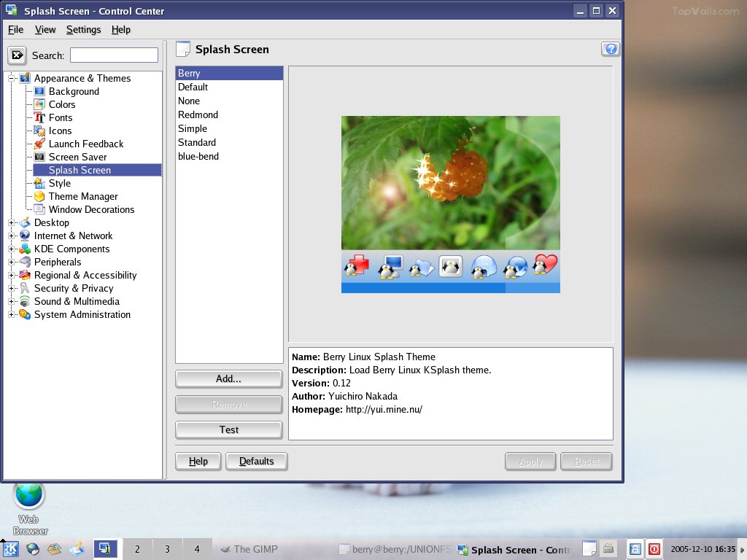Click the Search input field
This screenshot has height=560, width=747.
[x=114, y=55]
